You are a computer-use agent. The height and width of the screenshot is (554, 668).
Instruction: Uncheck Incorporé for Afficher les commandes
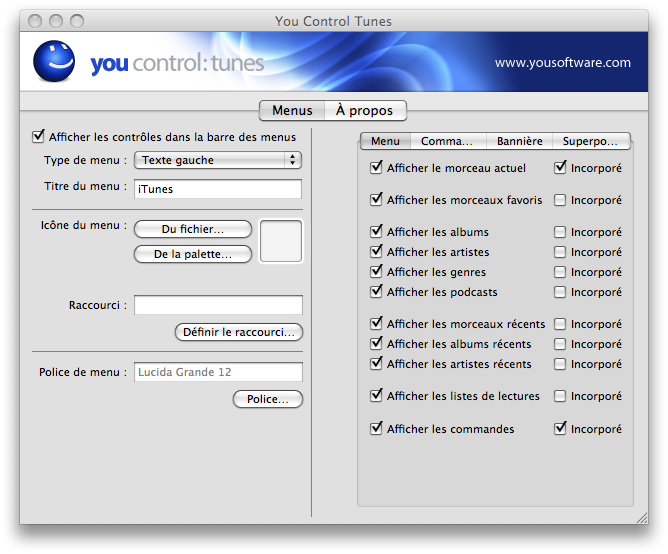pos(560,428)
